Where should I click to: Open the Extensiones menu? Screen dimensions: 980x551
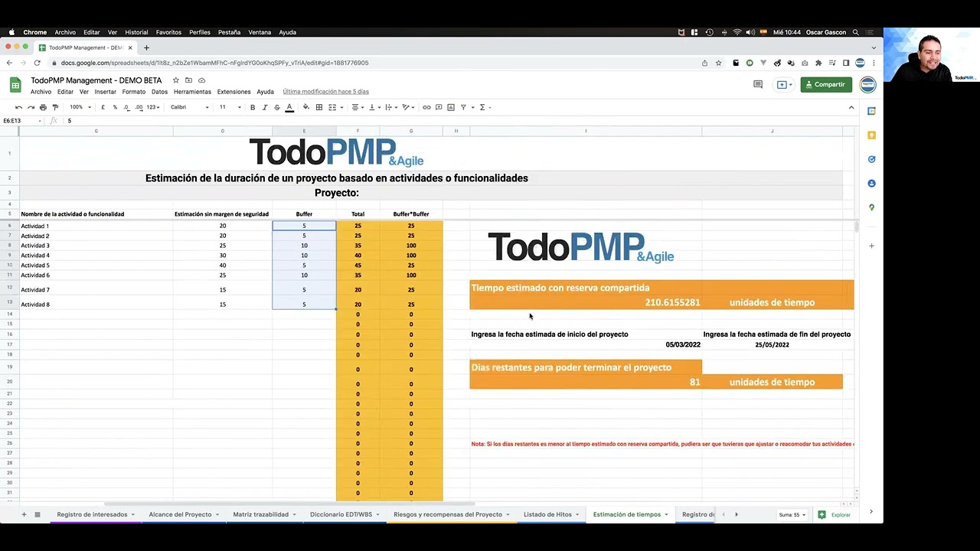point(234,92)
